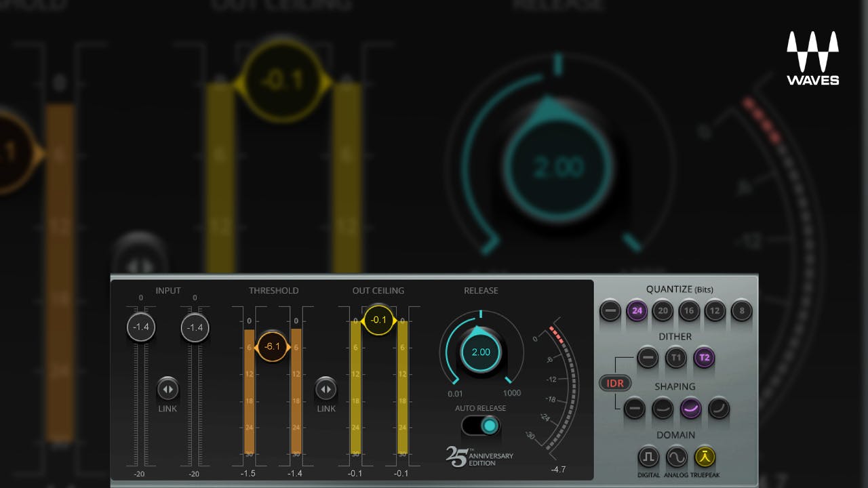Click the attenuation meter value -4.7
The height and width of the screenshot is (488, 868).
pyautogui.click(x=559, y=469)
